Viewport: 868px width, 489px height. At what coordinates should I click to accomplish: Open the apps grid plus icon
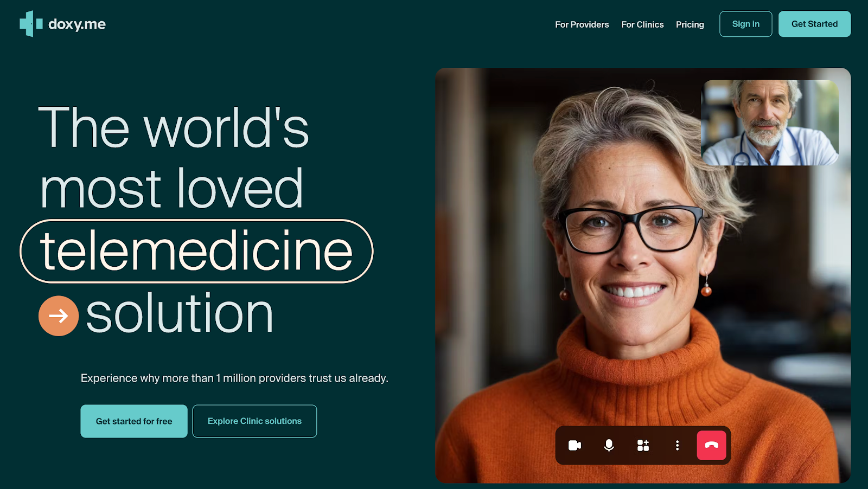coord(643,446)
